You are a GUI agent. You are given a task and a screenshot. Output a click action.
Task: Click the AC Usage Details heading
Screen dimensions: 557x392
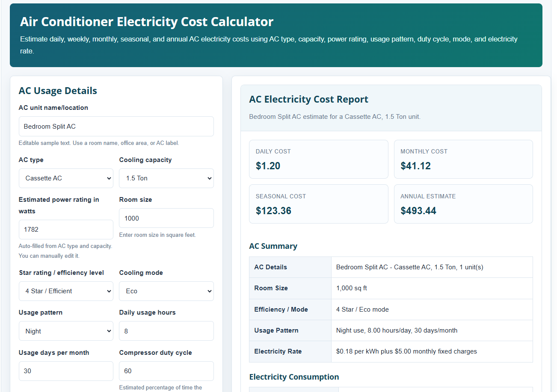tap(58, 91)
